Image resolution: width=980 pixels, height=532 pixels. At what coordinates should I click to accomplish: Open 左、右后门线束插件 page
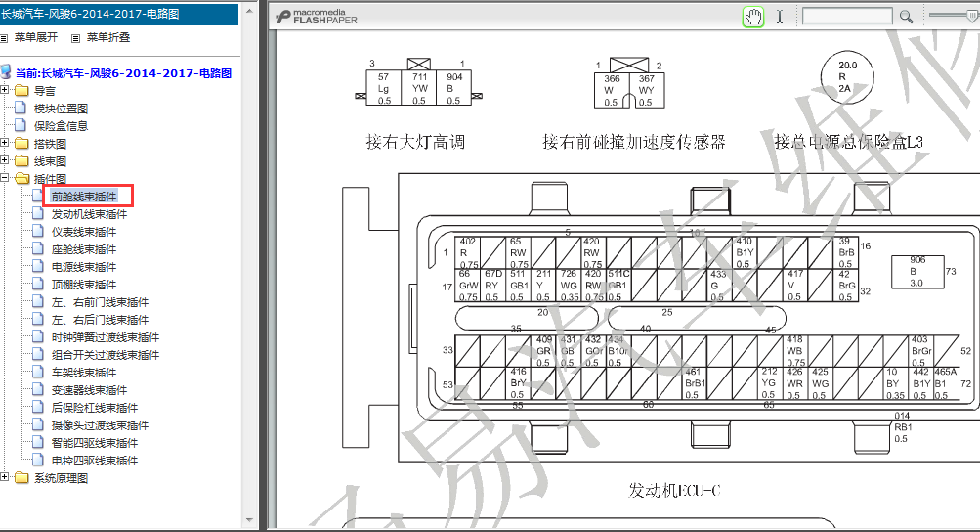point(100,320)
